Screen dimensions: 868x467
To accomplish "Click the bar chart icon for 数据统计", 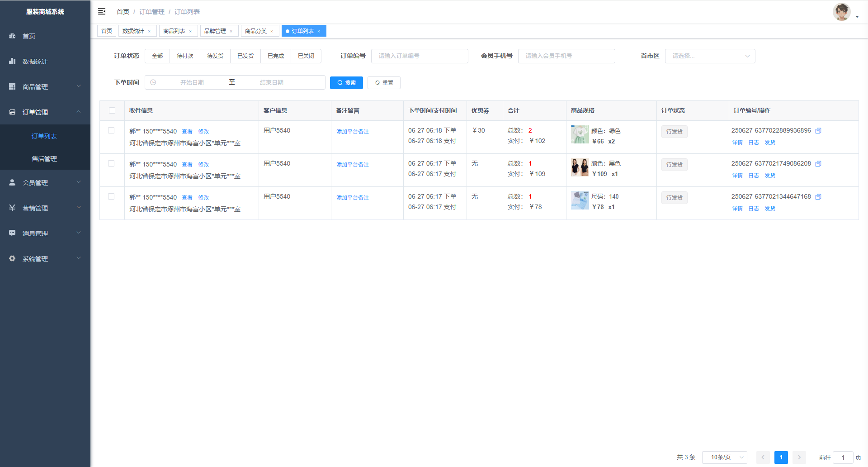I will coord(12,61).
